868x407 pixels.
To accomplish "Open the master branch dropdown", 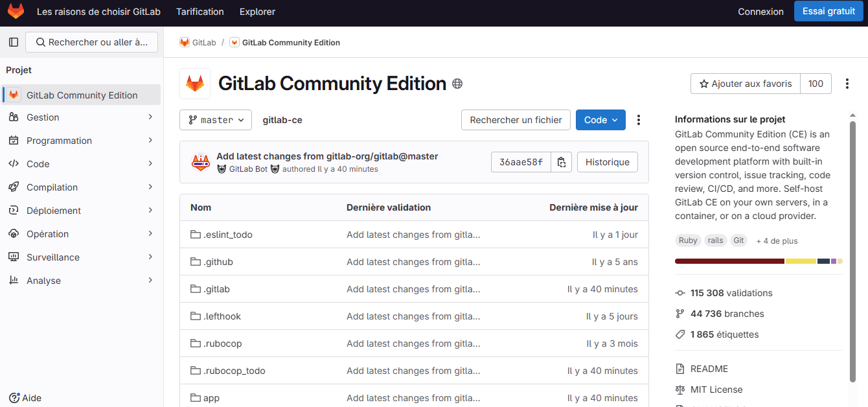I will point(216,119).
